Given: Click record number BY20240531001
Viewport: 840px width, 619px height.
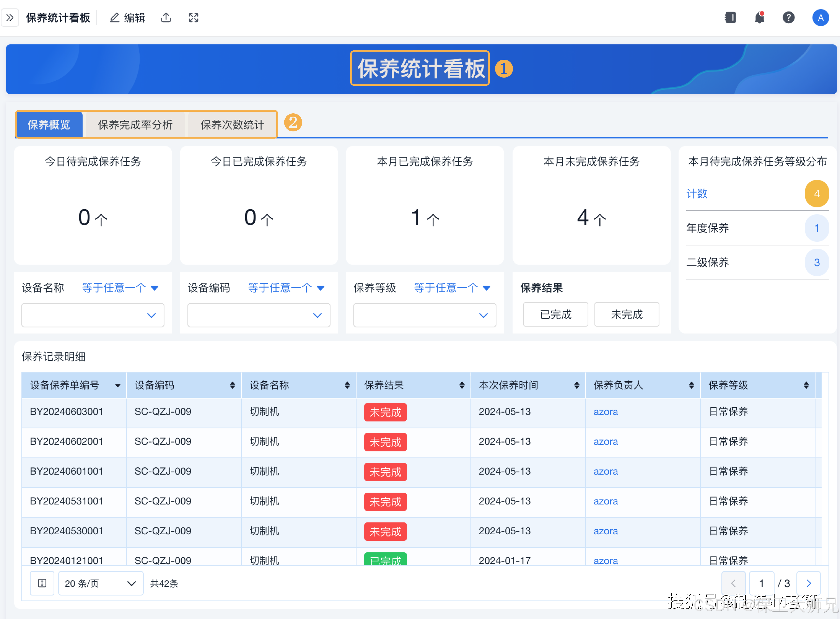Looking at the screenshot, I should pos(66,501).
